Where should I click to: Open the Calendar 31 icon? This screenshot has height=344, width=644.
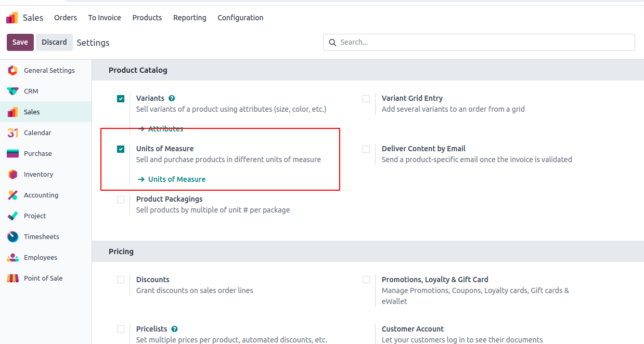pyautogui.click(x=13, y=133)
